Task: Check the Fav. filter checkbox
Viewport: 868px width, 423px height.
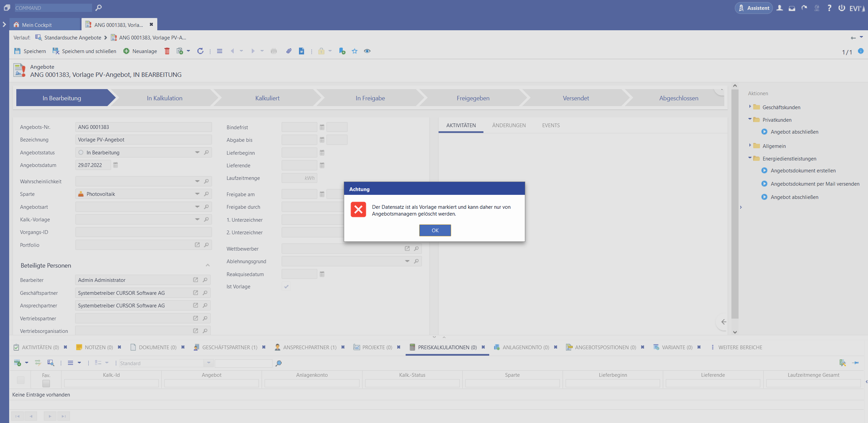Action: (x=46, y=383)
